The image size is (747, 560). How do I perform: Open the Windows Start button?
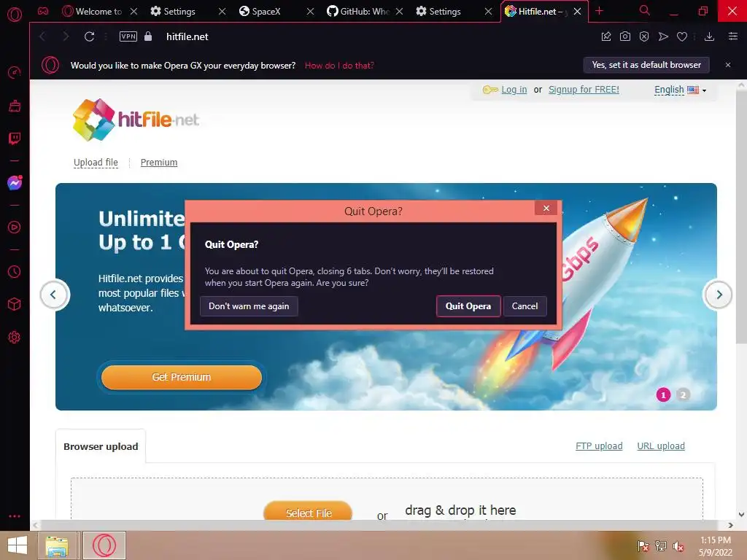click(18, 545)
